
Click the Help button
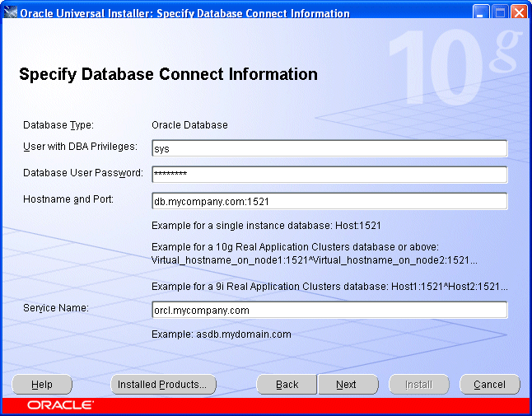click(42, 385)
